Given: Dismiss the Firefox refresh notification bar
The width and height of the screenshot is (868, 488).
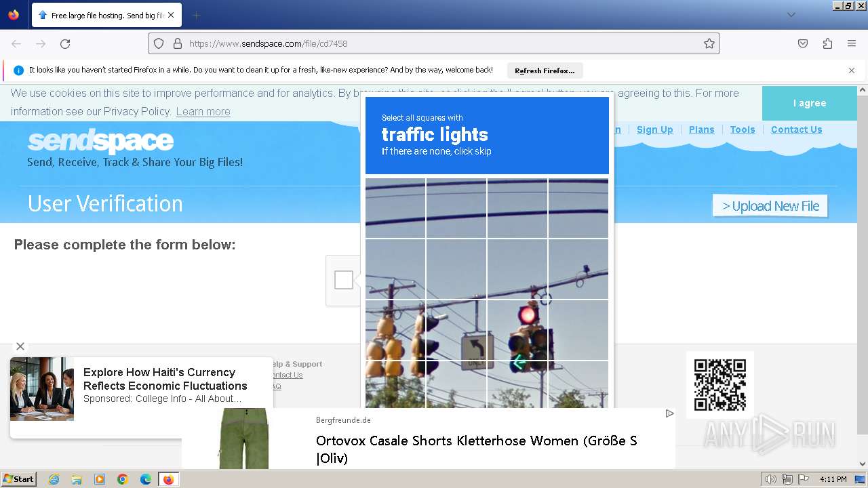Looking at the screenshot, I should pyautogui.click(x=852, y=70).
